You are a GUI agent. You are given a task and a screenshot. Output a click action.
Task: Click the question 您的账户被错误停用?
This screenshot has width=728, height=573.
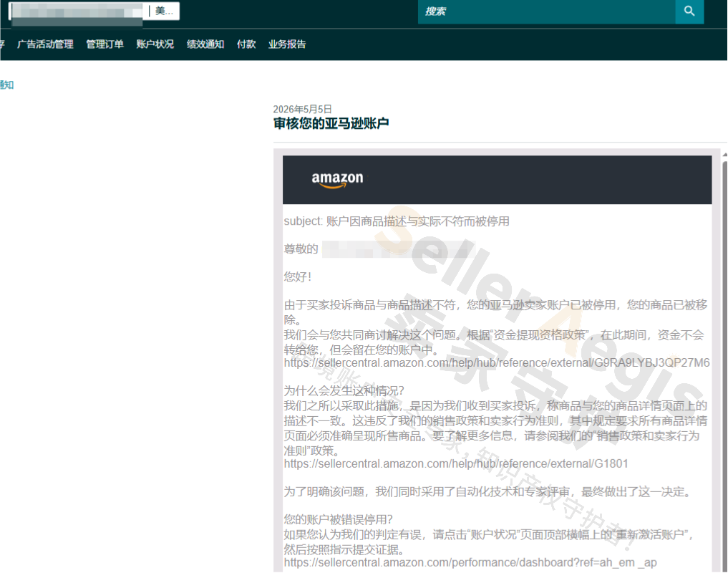click(338, 519)
